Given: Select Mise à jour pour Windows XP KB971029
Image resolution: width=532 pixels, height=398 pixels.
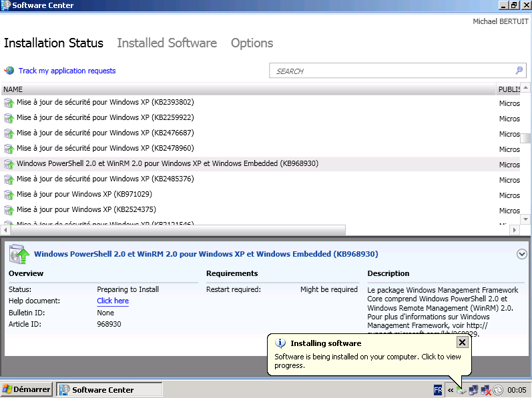Looking at the screenshot, I should pos(260,195).
